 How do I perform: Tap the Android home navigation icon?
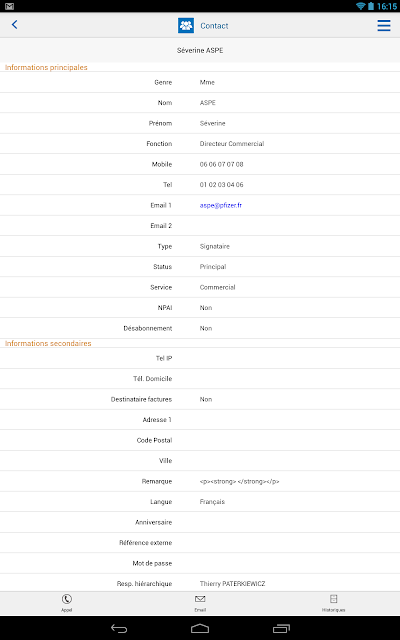(200, 629)
